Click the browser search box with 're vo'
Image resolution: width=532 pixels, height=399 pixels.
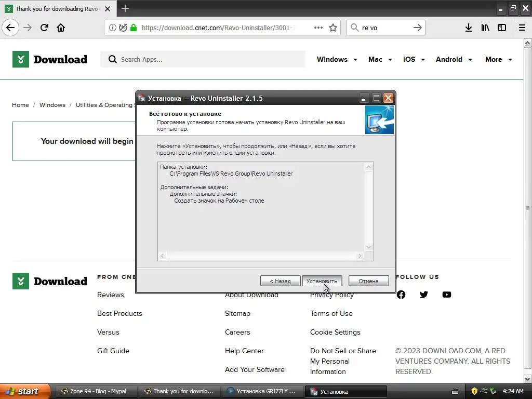coord(385,28)
